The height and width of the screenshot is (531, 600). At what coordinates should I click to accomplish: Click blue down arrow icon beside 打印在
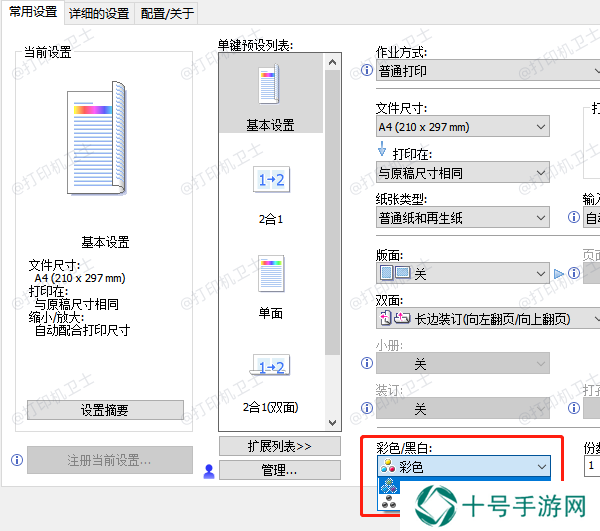[x=382, y=149]
